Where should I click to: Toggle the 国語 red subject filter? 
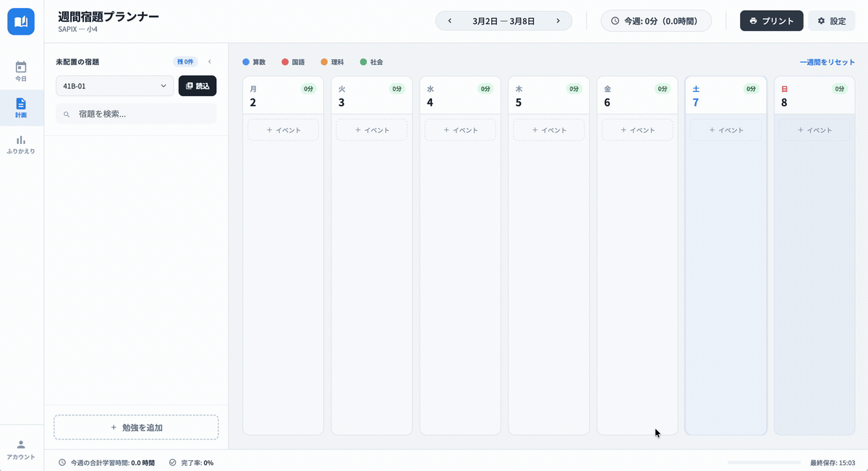click(293, 62)
